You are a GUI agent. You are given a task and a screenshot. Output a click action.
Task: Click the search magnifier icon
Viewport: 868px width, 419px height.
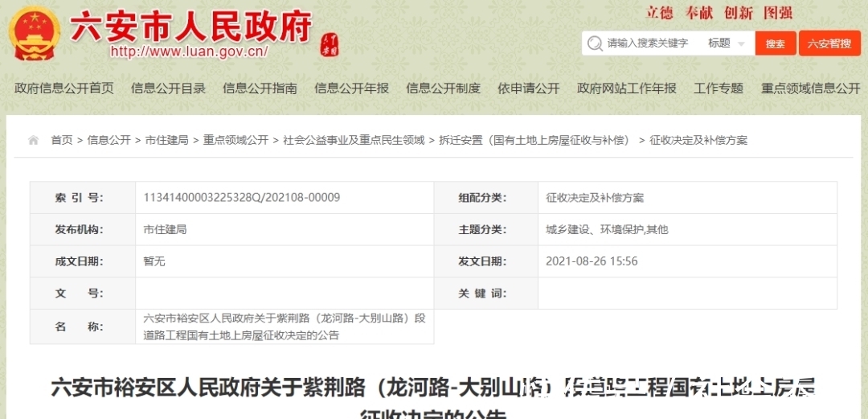pos(595,43)
